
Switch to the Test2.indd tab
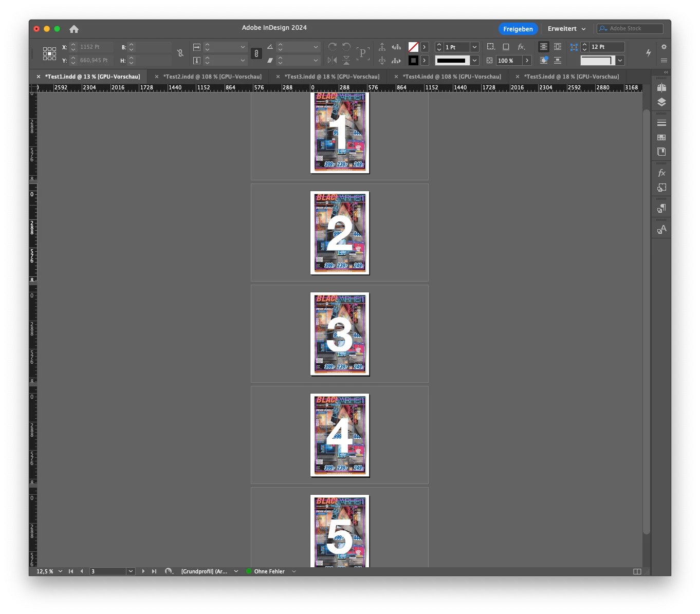[x=212, y=77]
